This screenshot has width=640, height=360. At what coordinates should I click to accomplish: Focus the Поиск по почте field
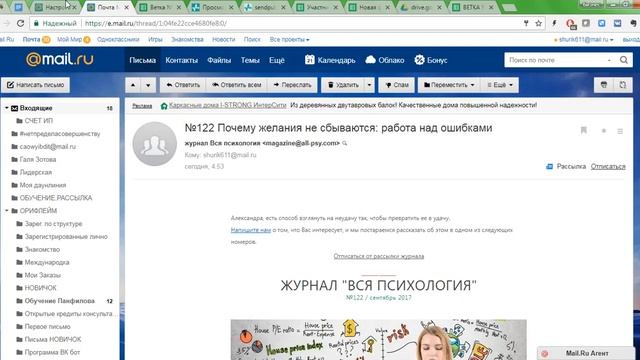coord(555,60)
